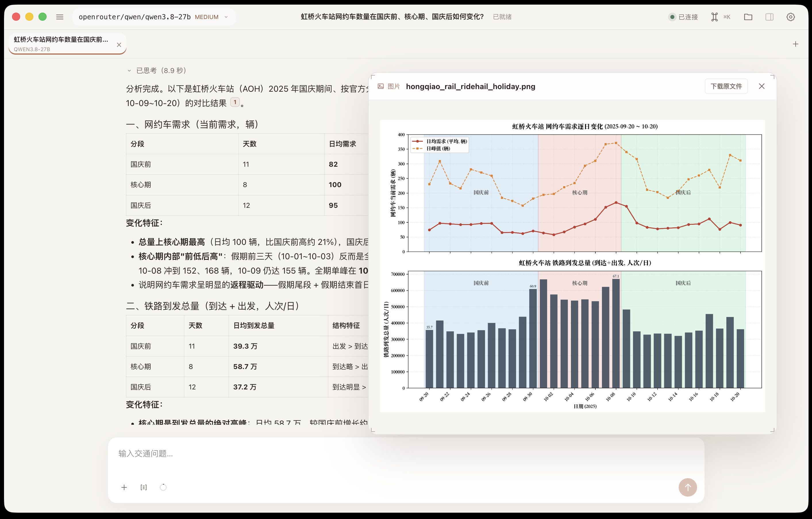Add a new tab with plus icon
The height and width of the screenshot is (519, 812).
tap(795, 44)
